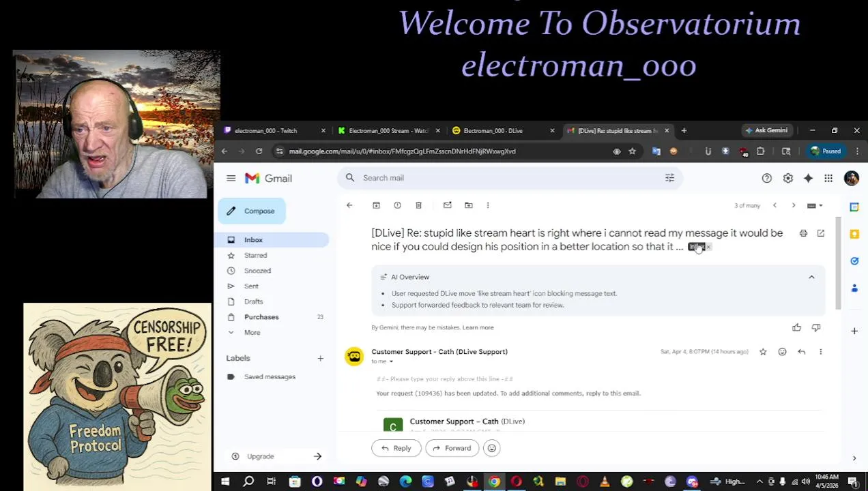
Task: Open the Windows Start menu
Action: pyautogui.click(x=225, y=482)
